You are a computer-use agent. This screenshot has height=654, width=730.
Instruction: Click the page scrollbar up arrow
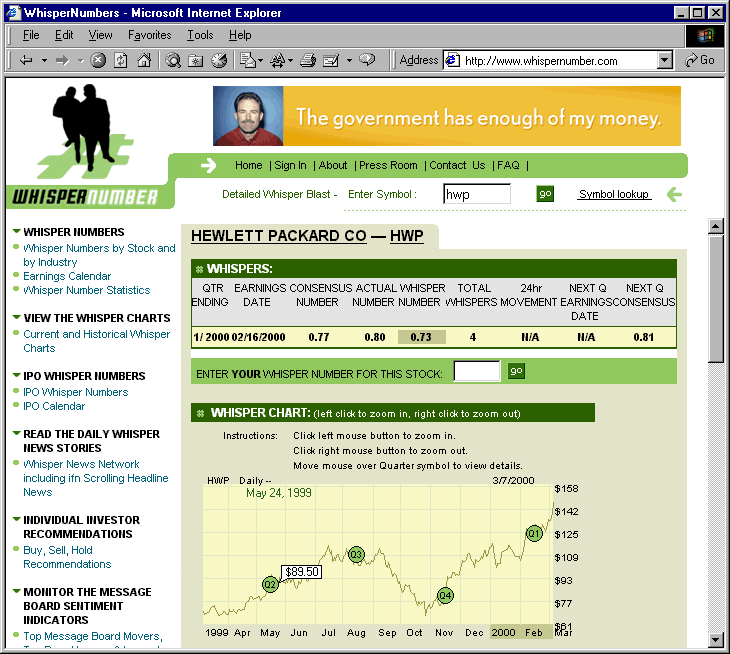point(716,226)
